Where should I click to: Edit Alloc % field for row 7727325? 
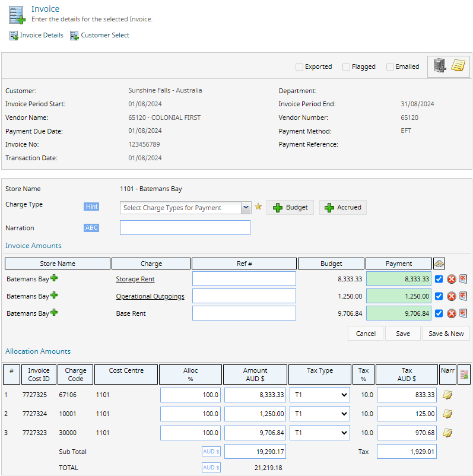[191, 395]
